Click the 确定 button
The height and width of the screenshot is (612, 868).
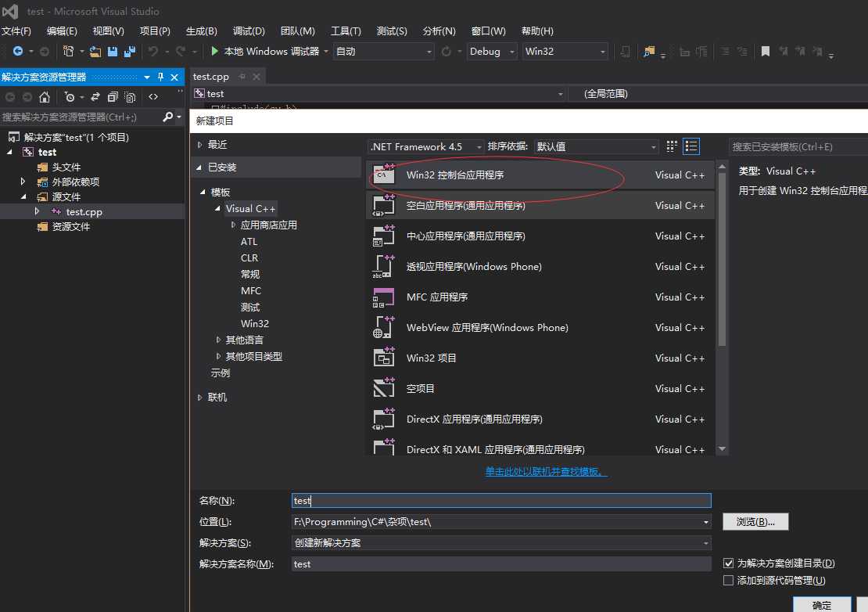(x=822, y=605)
